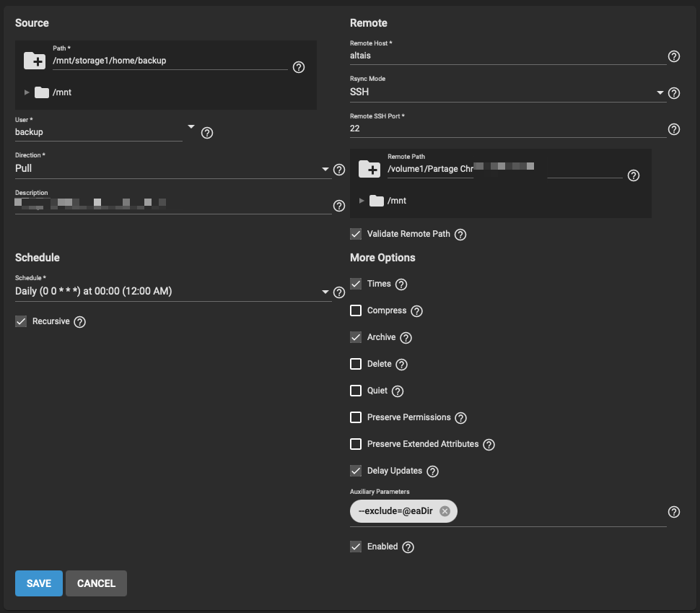700x613 pixels.
Task: Open help icon beside Schedule dropdown
Action: coord(339,292)
